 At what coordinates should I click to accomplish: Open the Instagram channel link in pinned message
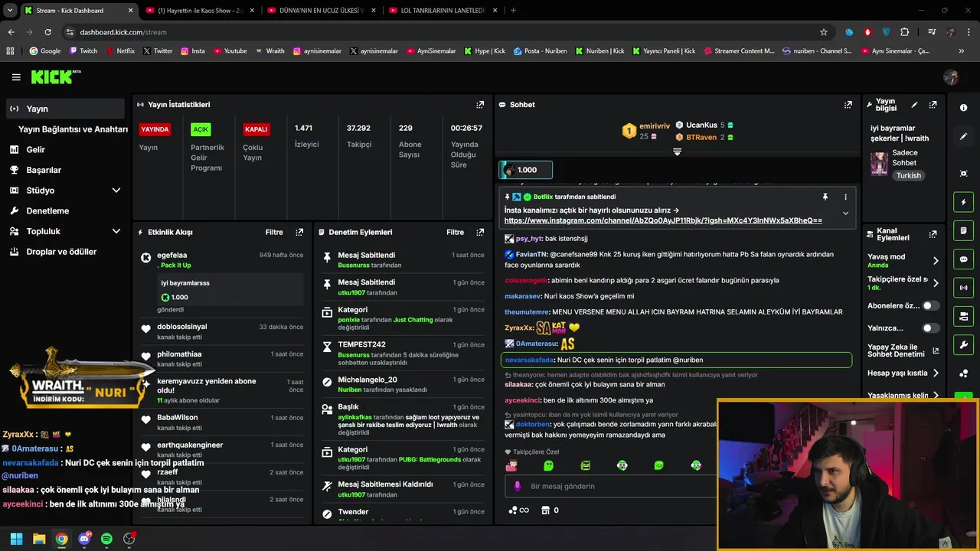click(663, 220)
